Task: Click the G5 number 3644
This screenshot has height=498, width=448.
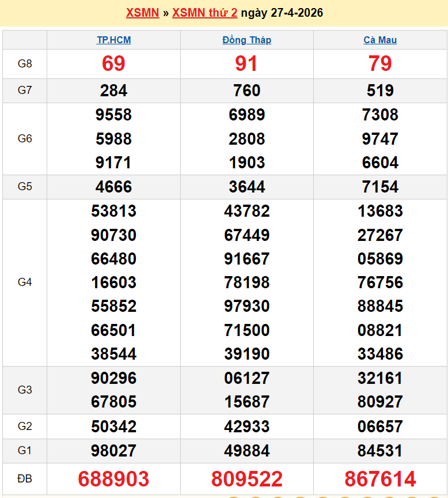Action: point(246,187)
